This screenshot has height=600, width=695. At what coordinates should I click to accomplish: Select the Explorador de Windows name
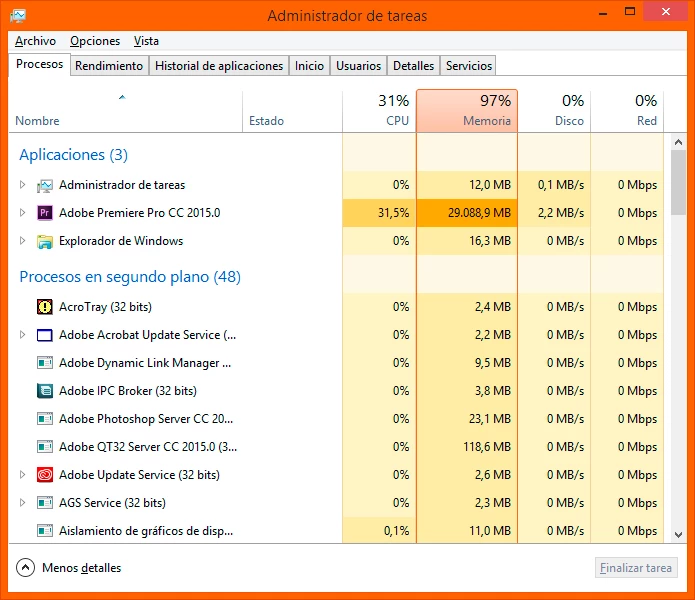[121, 241]
